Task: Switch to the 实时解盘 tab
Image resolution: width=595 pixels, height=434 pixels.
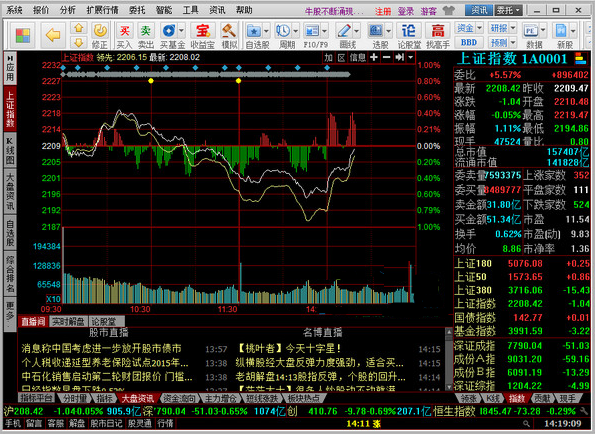Action: [68, 322]
